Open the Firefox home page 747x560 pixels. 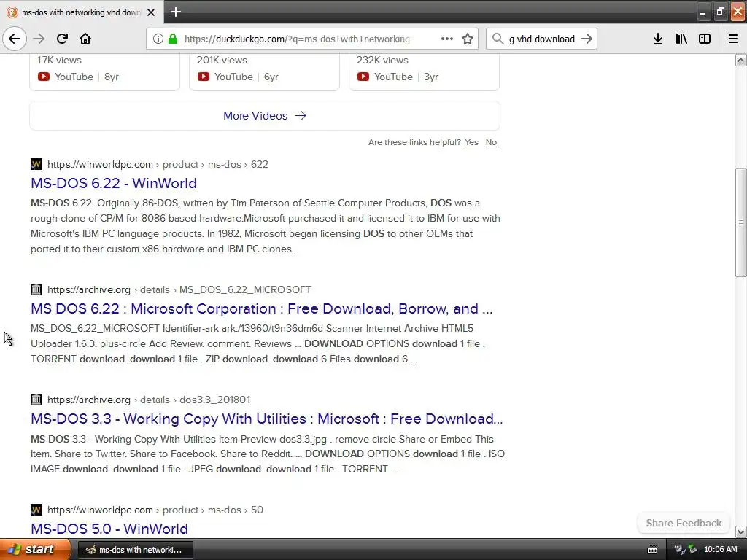[85, 39]
